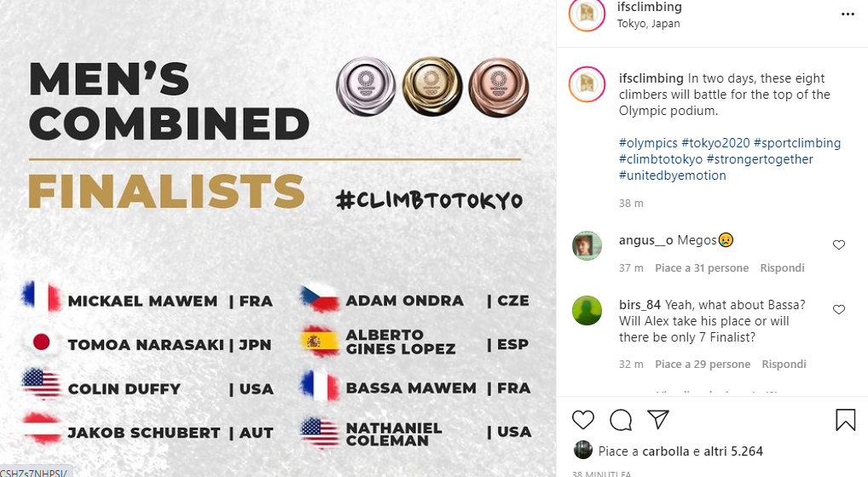868x477 pixels.
Task: Show who liked: Piace a 31 persone
Action: pyautogui.click(x=701, y=268)
